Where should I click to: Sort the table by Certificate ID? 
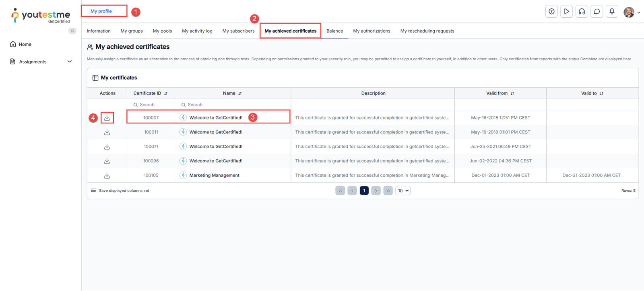166,94
